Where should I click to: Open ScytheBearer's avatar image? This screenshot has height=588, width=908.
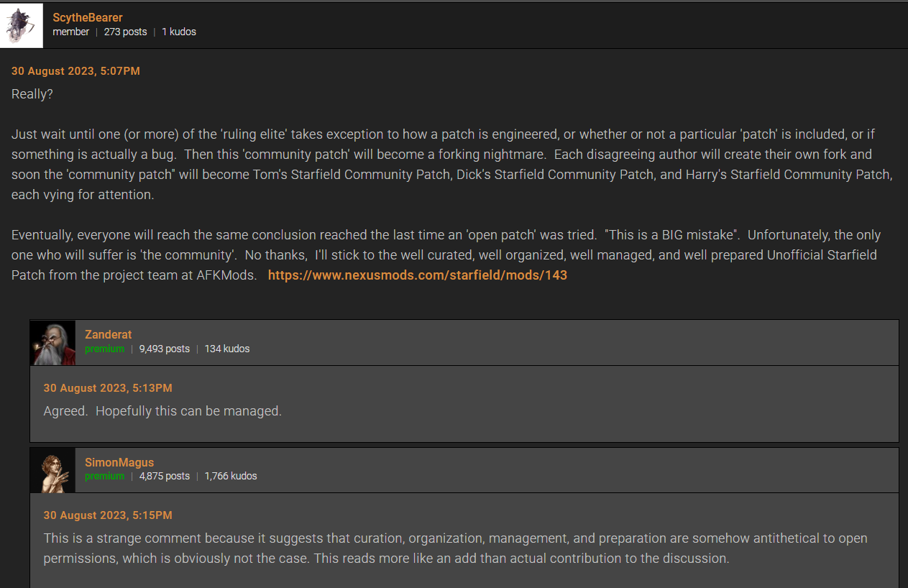(x=22, y=26)
